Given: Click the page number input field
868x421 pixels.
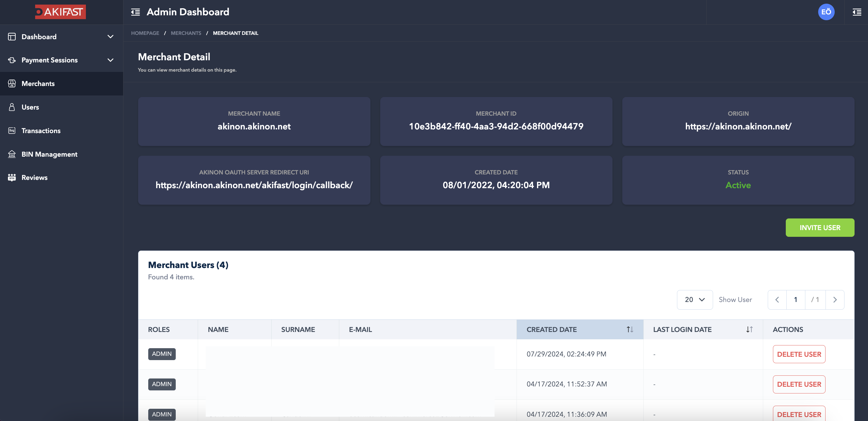Looking at the screenshot, I should pos(795,300).
